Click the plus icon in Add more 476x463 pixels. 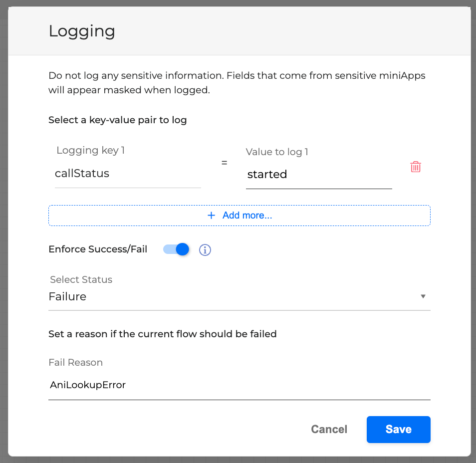point(211,216)
